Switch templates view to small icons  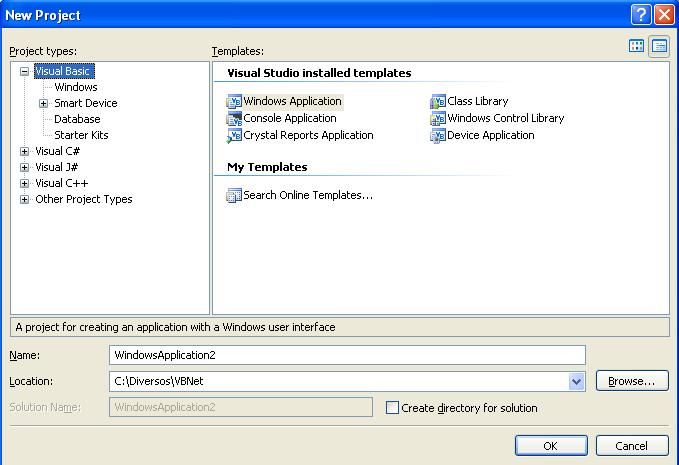pos(659,46)
